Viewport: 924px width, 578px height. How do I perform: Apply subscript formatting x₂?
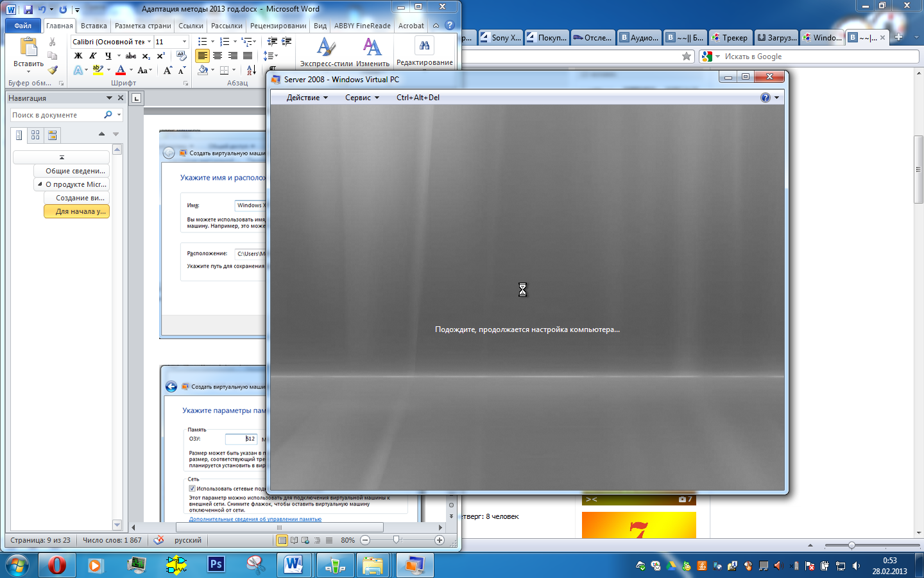click(146, 56)
